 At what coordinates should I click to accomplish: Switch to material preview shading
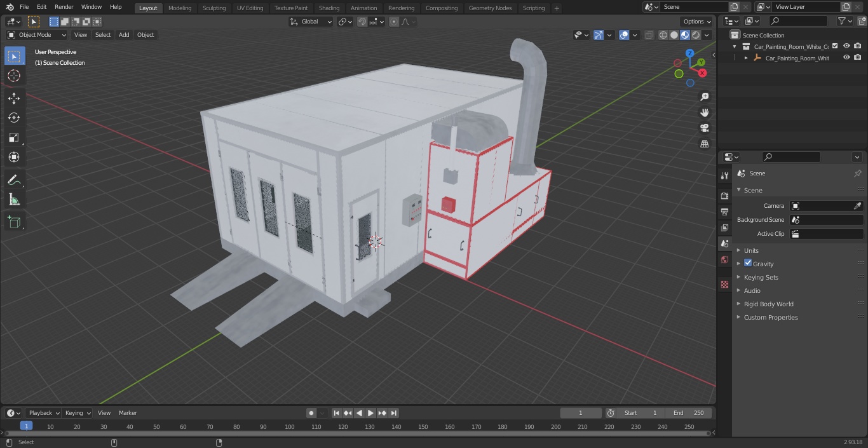[685, 35]
